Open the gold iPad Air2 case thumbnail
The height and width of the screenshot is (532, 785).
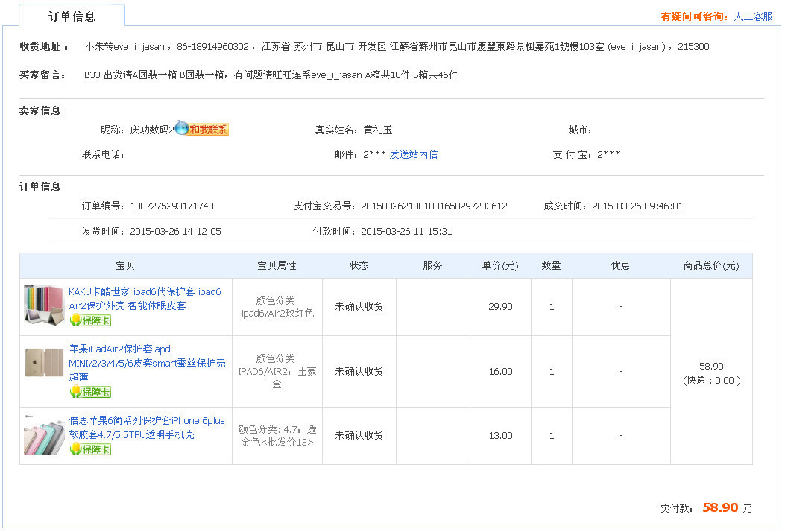click(44, 363)
